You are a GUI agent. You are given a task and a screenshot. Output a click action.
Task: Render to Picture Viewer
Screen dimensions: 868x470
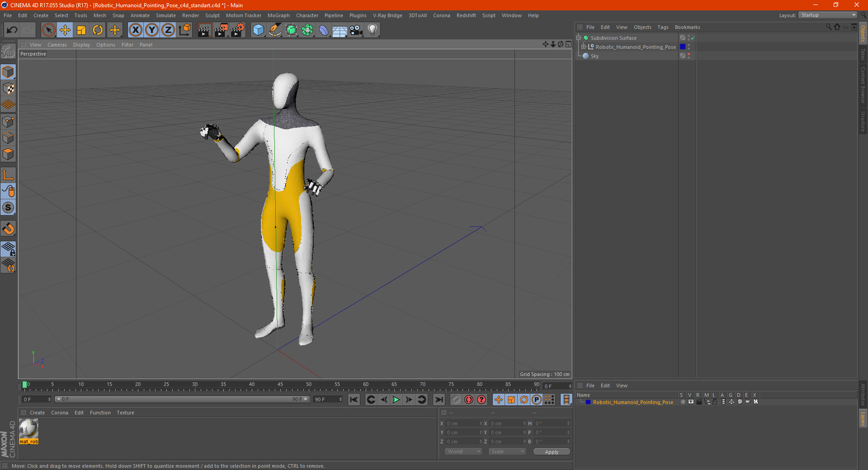pos(221,30)
